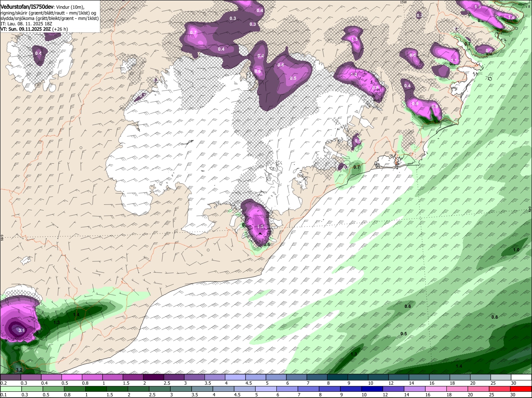Click the 30 label in the upper legend row
The width and height of the screenshot is (532, 398).
(x=514, y=383)
